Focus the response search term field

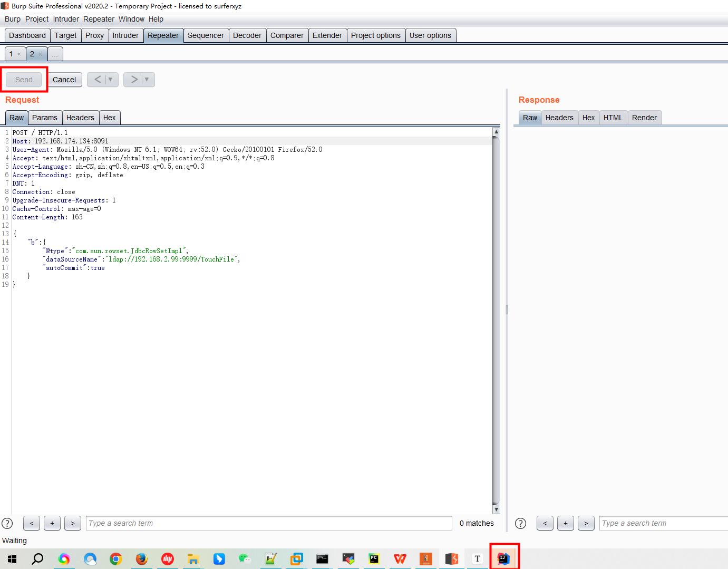coord(664,523)
